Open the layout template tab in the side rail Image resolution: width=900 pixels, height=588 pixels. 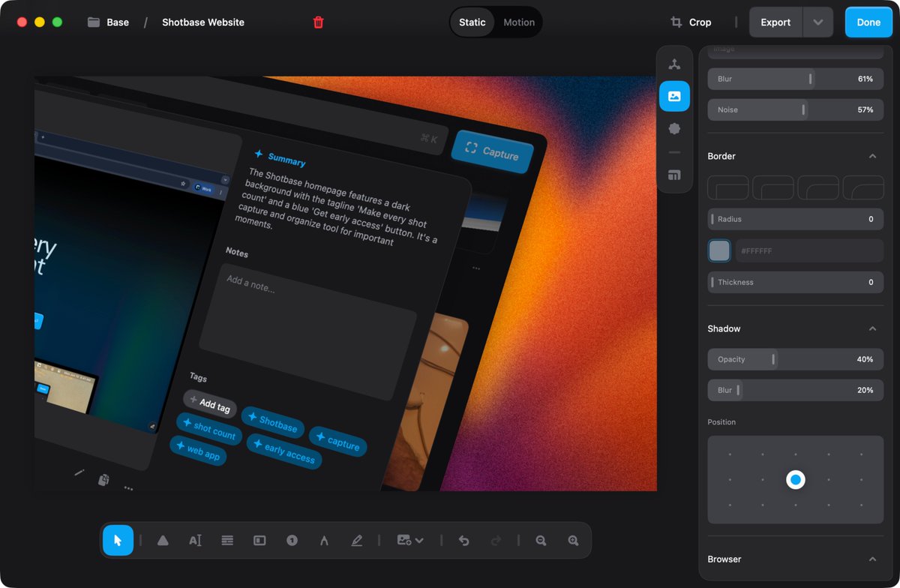click(674, 175)
